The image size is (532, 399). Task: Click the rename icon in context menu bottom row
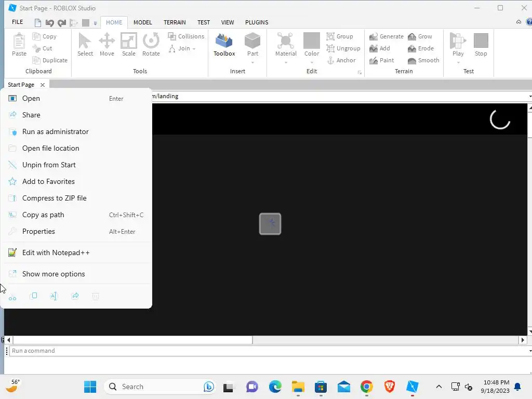coord(54,297)
